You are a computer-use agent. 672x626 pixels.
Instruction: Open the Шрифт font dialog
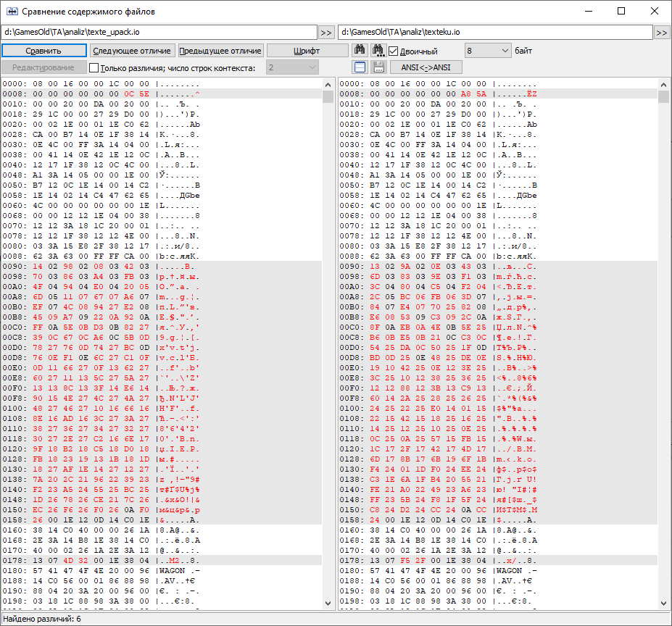[x=307, y=51]
